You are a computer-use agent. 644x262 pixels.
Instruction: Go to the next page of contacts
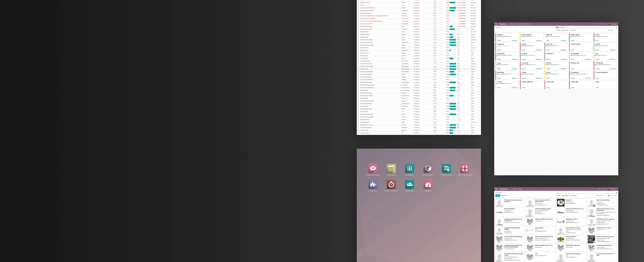(x=605, y=196)
